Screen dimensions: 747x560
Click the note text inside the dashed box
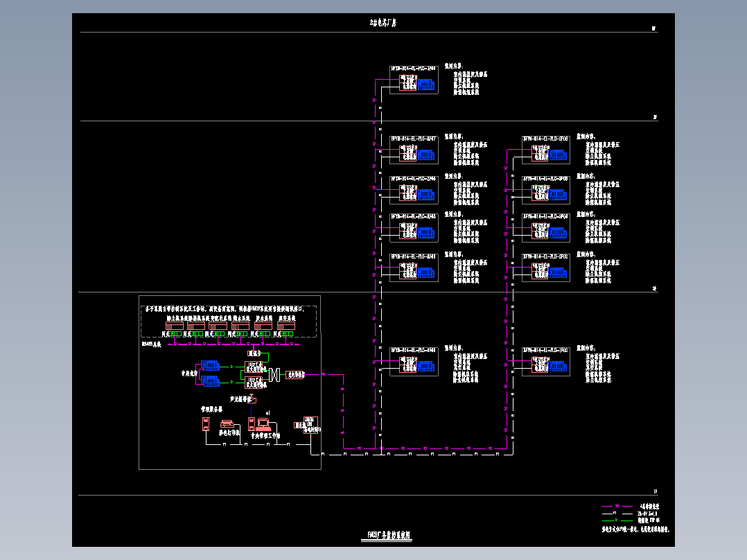pos(225,309)
